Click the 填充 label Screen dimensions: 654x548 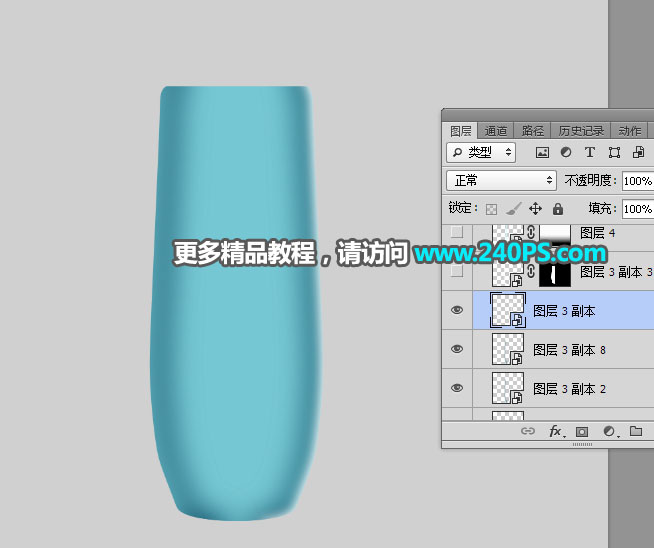[x=602, y=208]
